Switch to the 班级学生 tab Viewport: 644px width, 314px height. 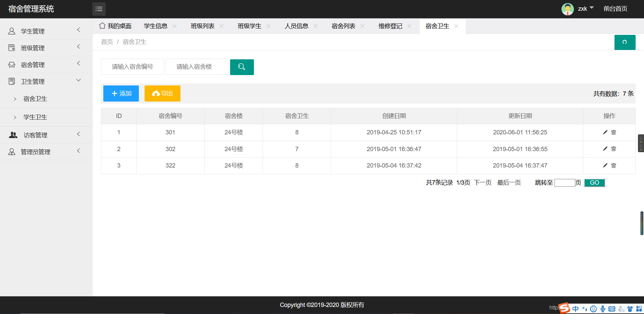(250, 26)
